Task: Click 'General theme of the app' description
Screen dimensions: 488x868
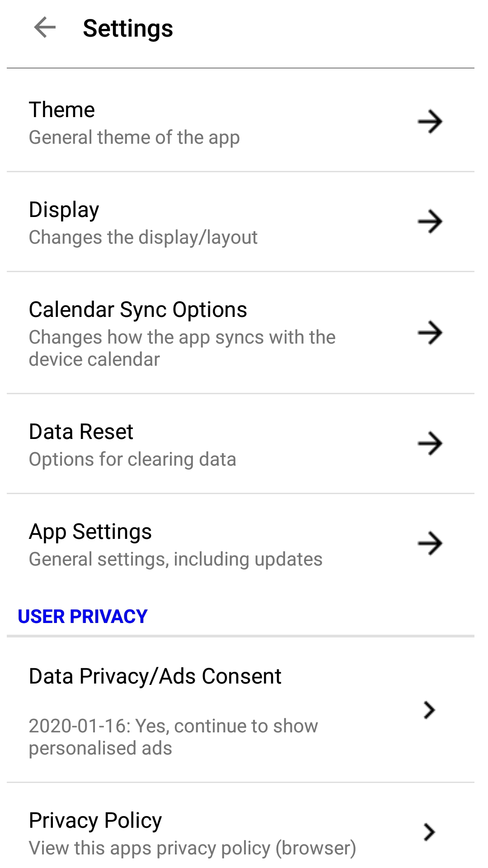Action: point(134,137)
